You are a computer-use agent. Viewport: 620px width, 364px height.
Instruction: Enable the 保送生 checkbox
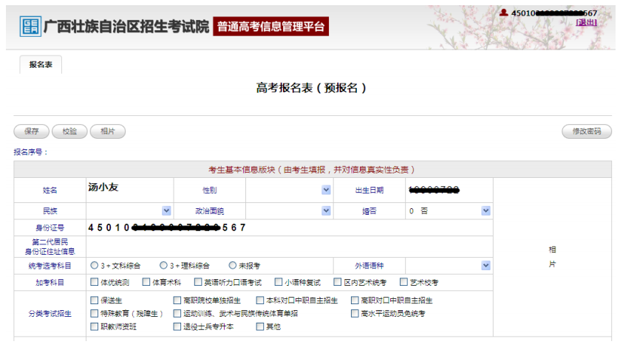tap(94, 301)
